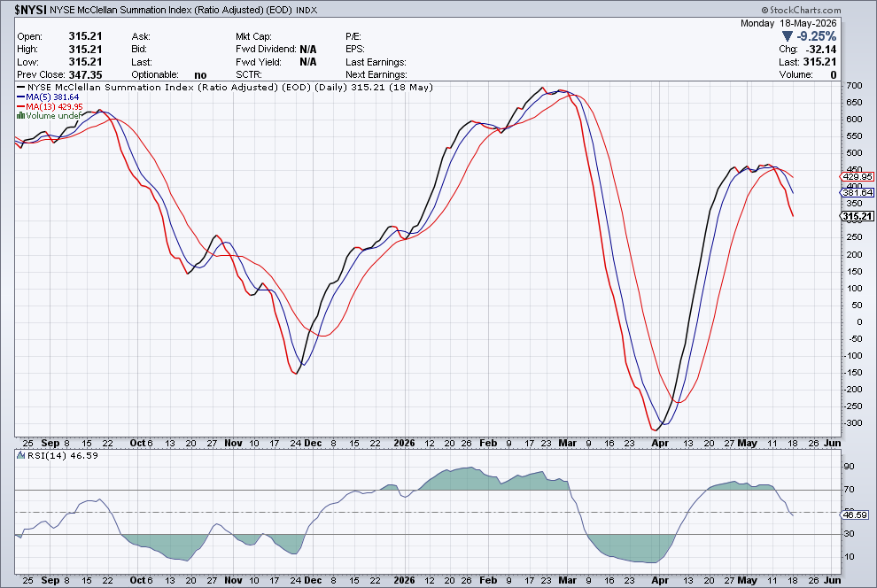Click the Volume: 0 readout at top right
This screenshot has width=877, height=588.
(808, 75)
